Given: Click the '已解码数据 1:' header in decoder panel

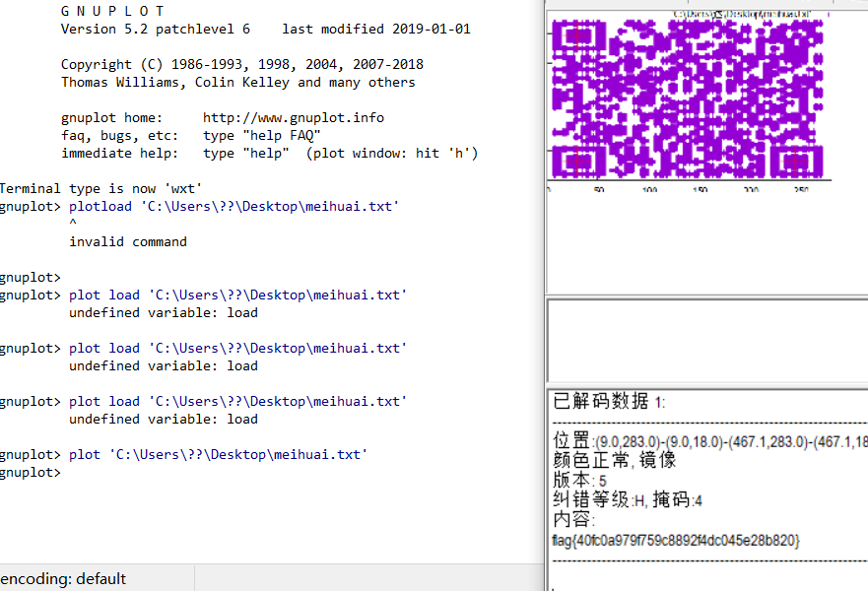Looking at the screenshot, I should click(x=609, y=401).
